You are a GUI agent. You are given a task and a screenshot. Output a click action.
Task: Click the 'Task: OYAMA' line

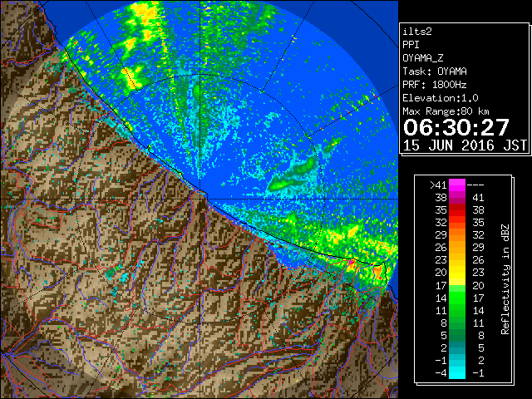click(x=435, y=71)
